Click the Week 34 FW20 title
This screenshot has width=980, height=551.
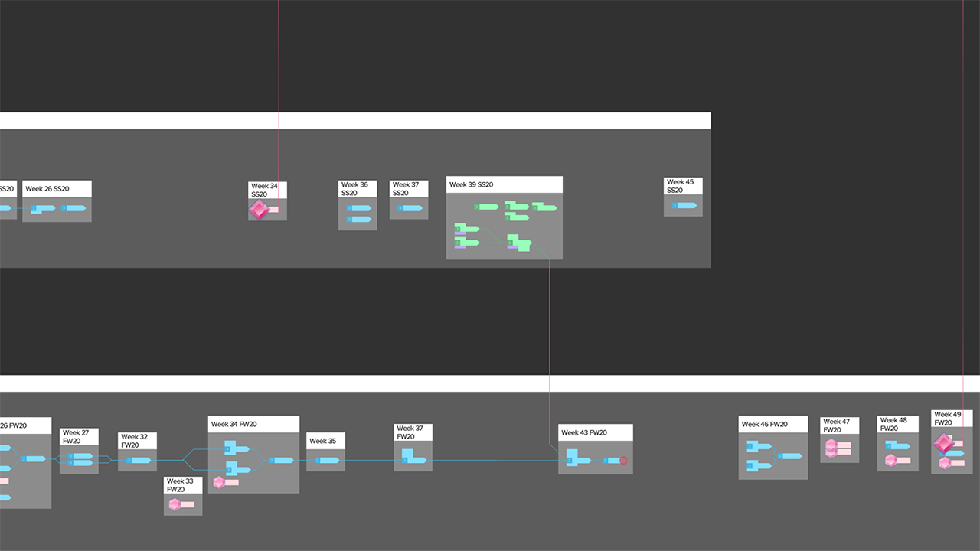click(234, 424)
